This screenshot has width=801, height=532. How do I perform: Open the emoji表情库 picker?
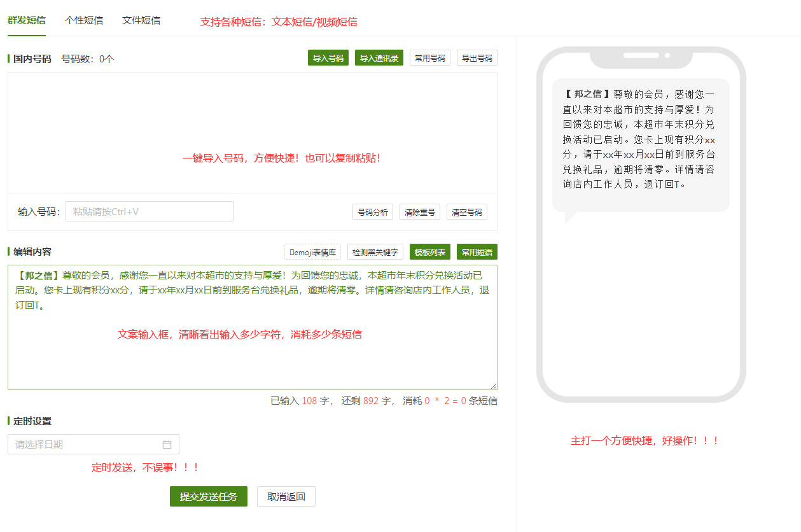tap(312, 252)
